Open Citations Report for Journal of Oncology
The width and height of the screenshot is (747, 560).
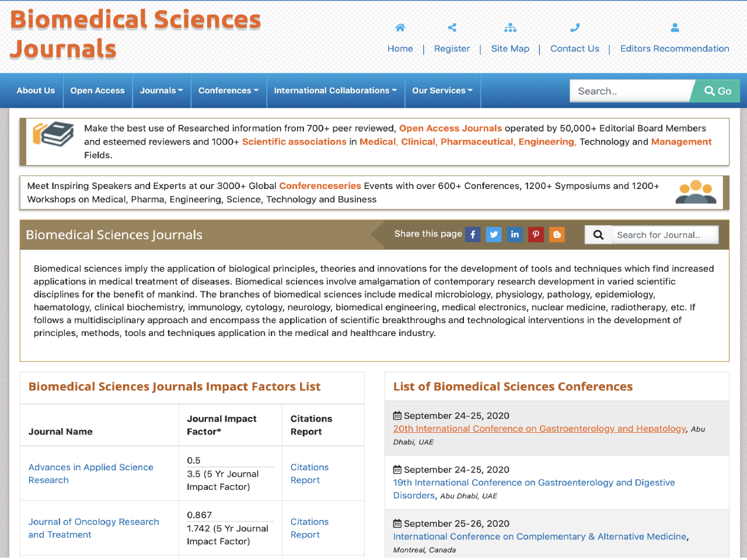(x=309, y=528)
